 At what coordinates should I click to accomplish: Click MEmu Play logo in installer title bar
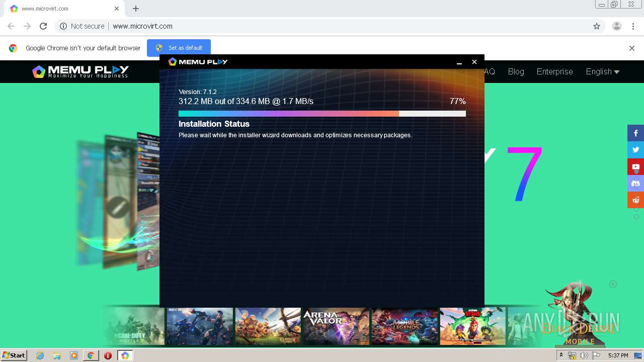[198, 62]
